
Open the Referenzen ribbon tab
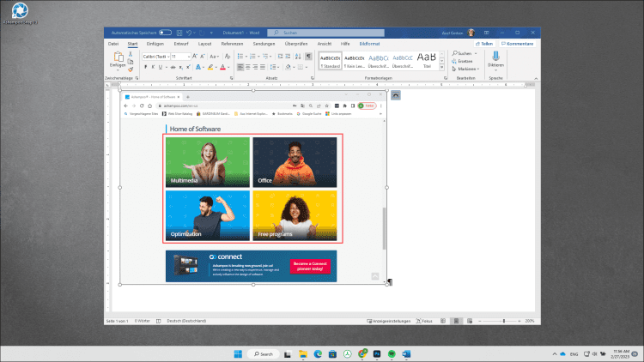point(232,44)
